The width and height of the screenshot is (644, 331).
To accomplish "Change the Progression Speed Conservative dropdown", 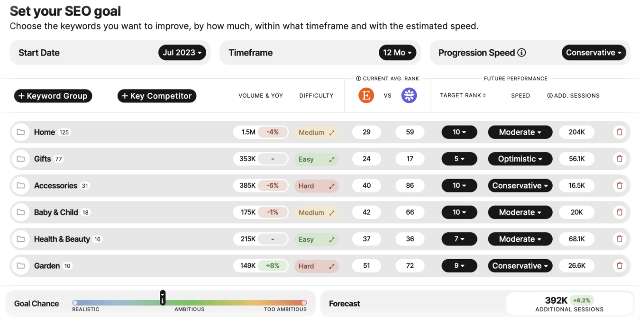I will coord(594,52).
